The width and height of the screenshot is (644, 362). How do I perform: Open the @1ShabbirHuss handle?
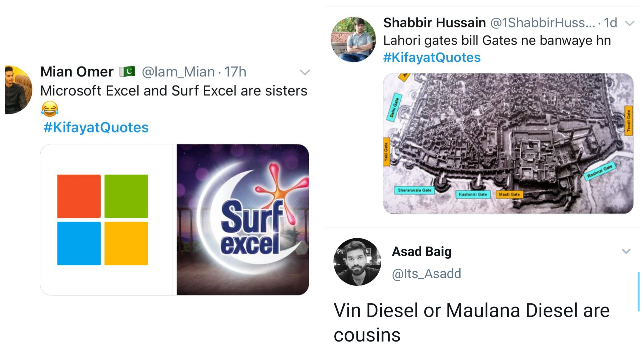[543, 23]
